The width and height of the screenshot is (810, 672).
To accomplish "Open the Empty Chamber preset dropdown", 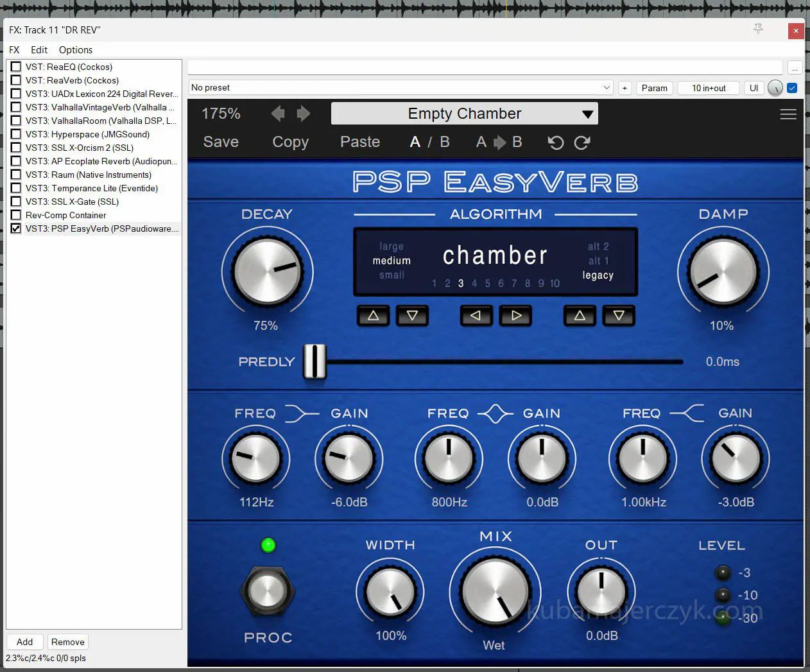I will pos(465,114).
